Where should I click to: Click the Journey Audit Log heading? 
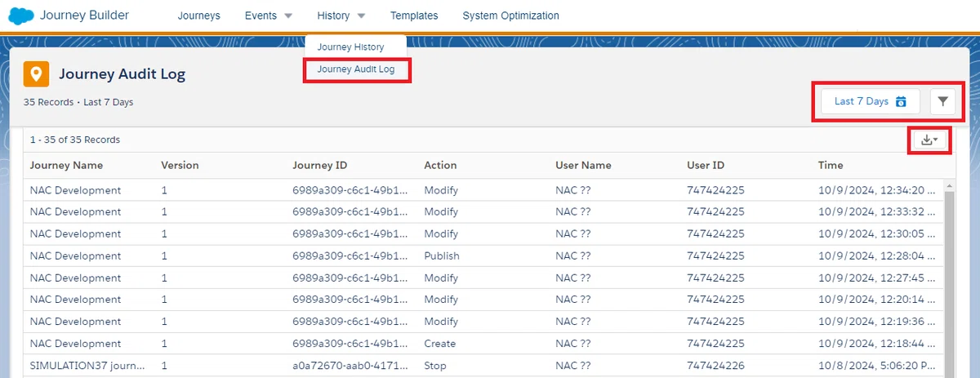122,74
